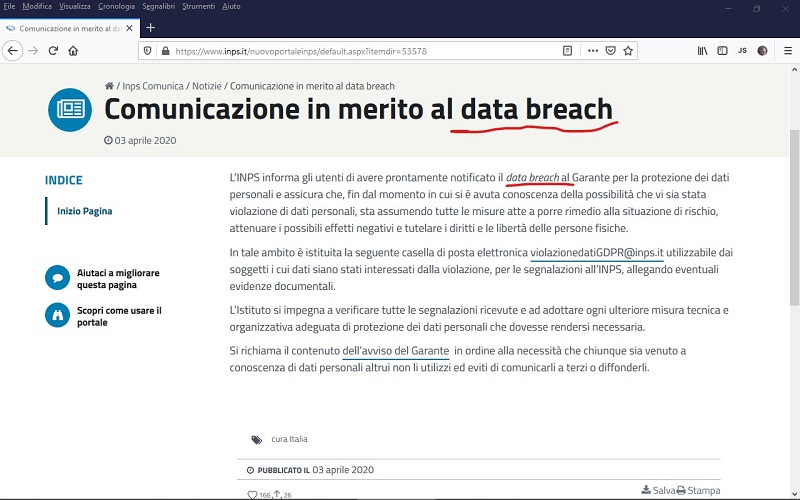Click the forward navigation arrow
800x500 pixels.
pos(33,51)
